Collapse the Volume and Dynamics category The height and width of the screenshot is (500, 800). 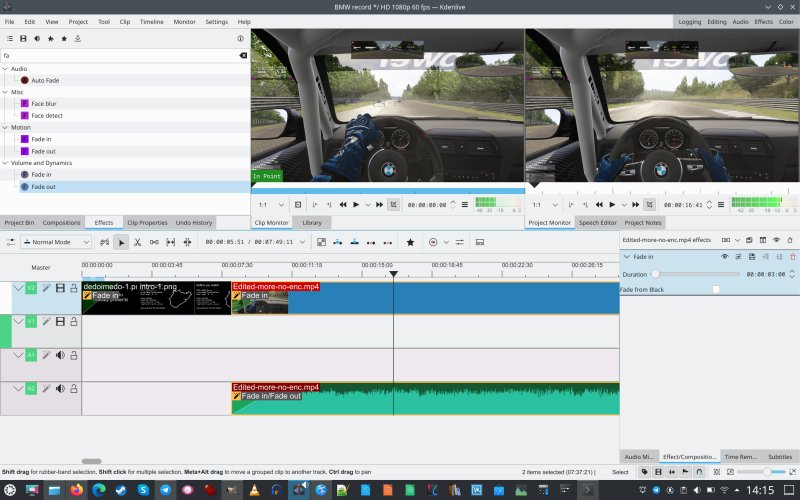pos(5,162)
